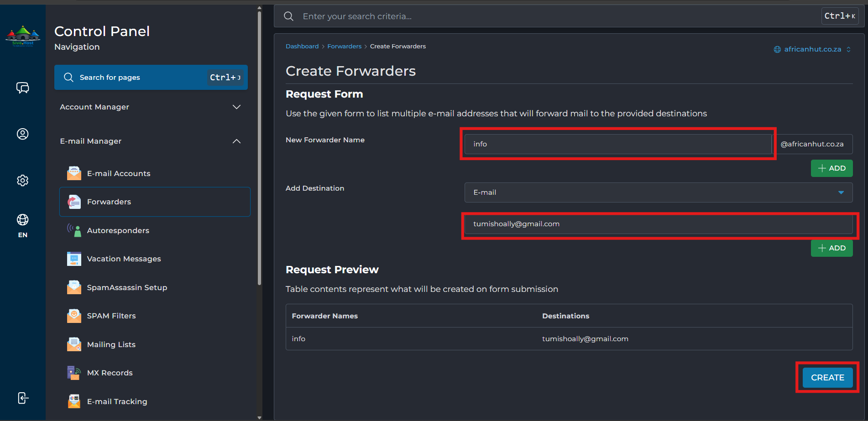Click ADD button below forwarder name
This screenshot has height=421, width=868.
pyautogui.click(x=831, y=168)
